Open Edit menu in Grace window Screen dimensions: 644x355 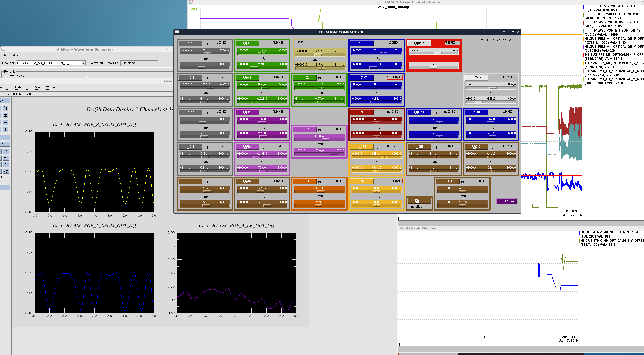[8, 87]
